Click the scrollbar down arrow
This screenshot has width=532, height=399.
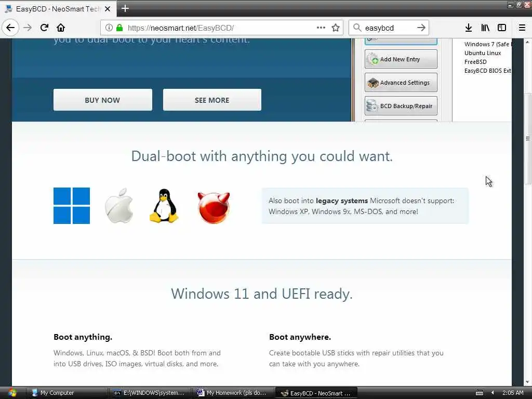click(528, 382)
